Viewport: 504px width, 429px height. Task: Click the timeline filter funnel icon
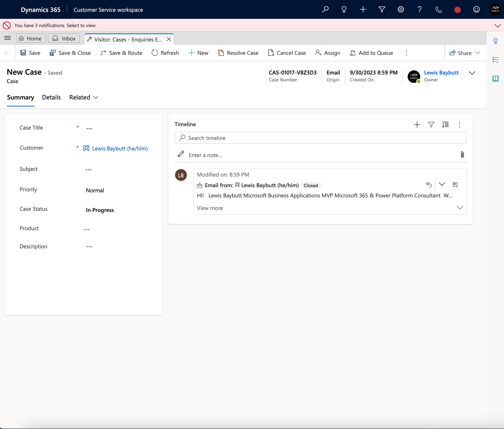tap(431, 124)
